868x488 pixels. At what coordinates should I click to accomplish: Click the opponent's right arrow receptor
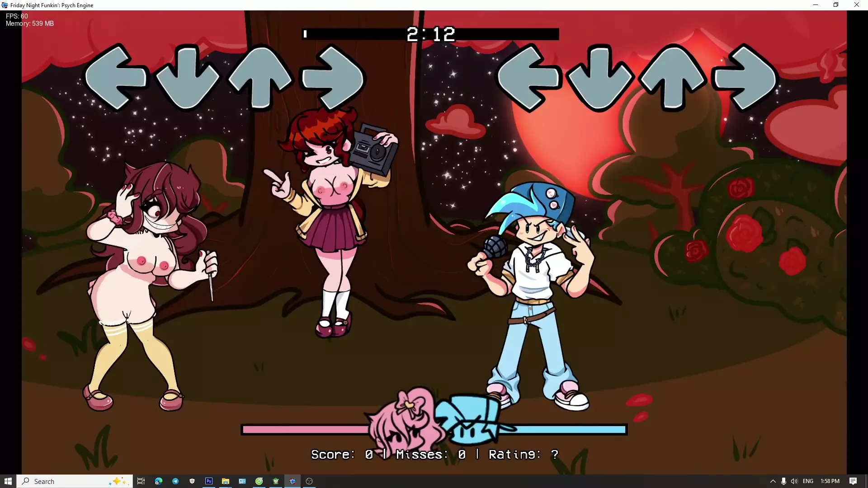pos(333,78)
